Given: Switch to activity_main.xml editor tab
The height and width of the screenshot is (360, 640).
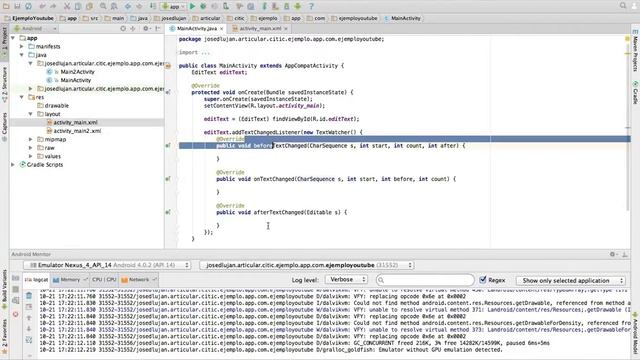Looking at the screenshot, I should pos(260,29).
